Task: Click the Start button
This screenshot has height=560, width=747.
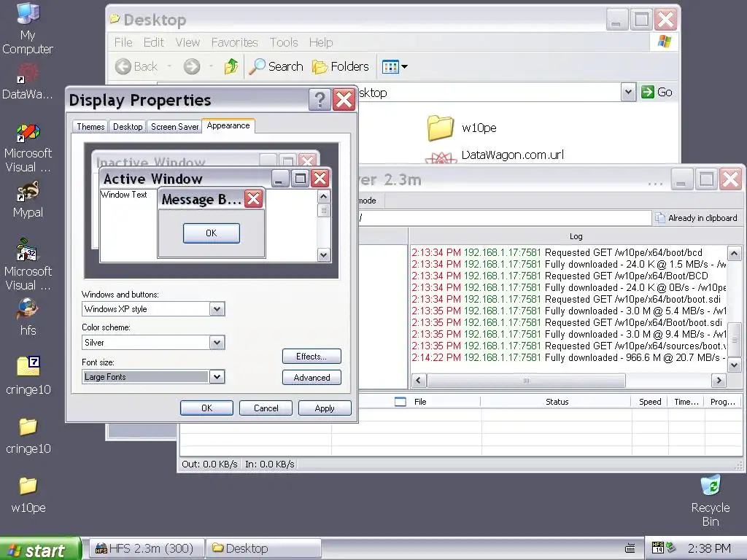Action: tap(41, 549)
